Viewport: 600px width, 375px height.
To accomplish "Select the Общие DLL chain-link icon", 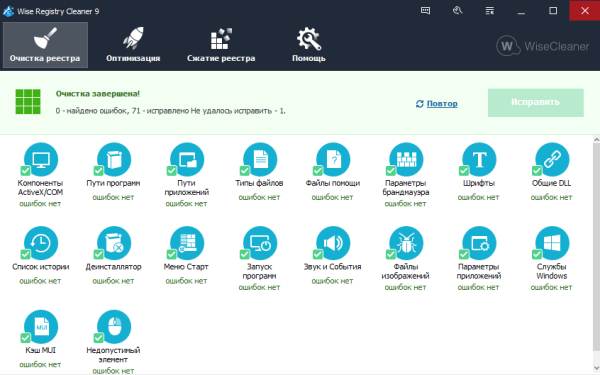I will coord(552,159).
